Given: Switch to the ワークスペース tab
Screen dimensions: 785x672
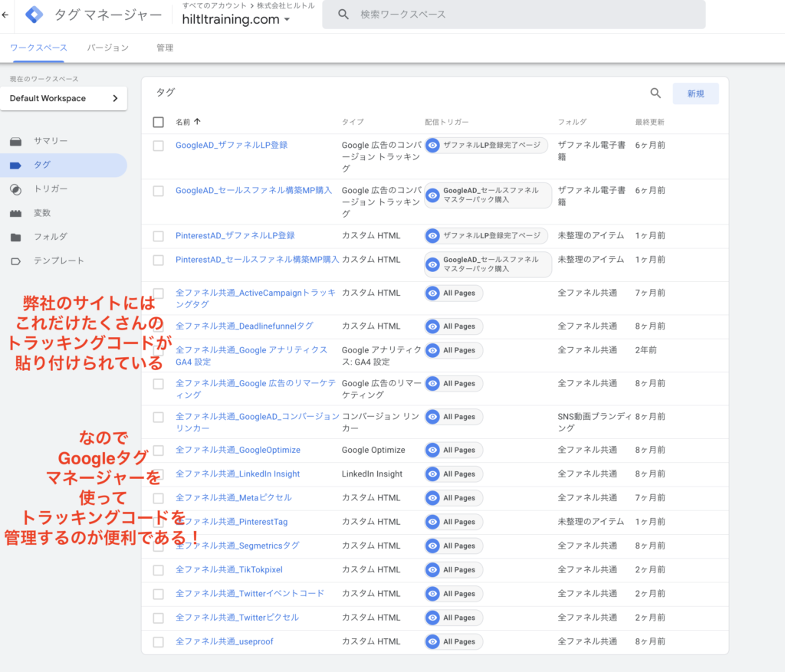Looking at the screenshot, I should [x=38, y=48].
